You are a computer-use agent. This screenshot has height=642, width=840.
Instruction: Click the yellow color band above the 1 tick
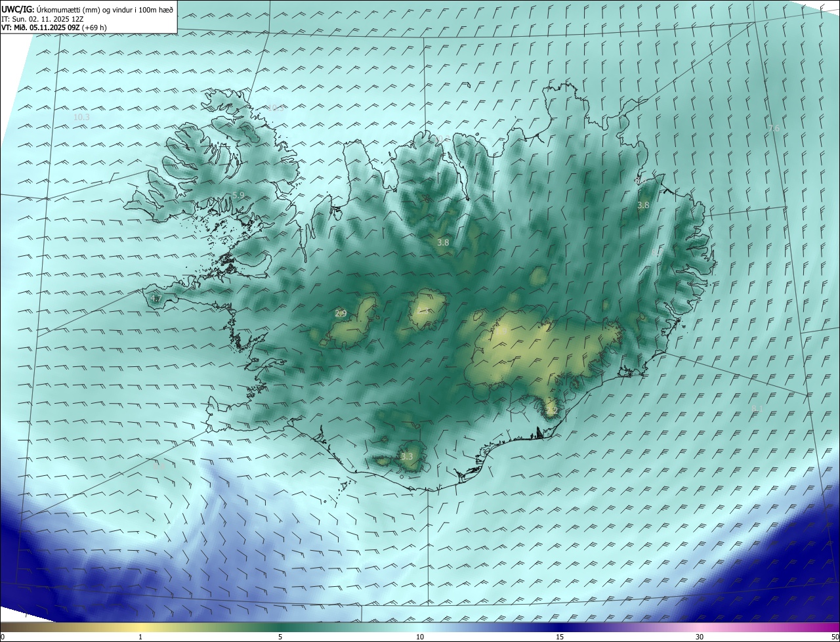[140, 627]
